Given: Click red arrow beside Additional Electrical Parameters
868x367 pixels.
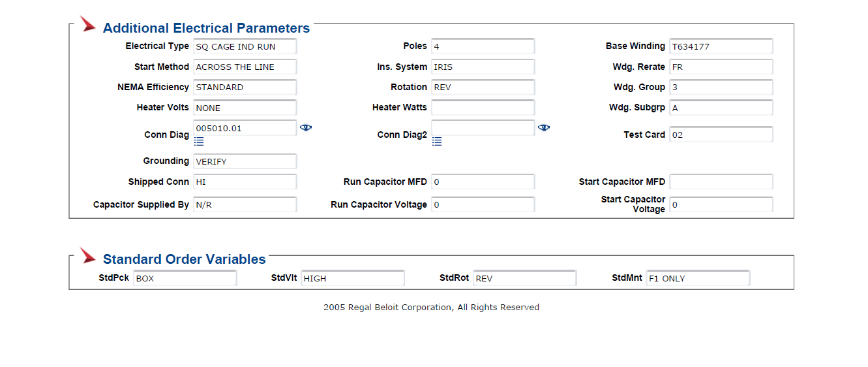Looking at the screenshot, I should [x=88, y=24].
